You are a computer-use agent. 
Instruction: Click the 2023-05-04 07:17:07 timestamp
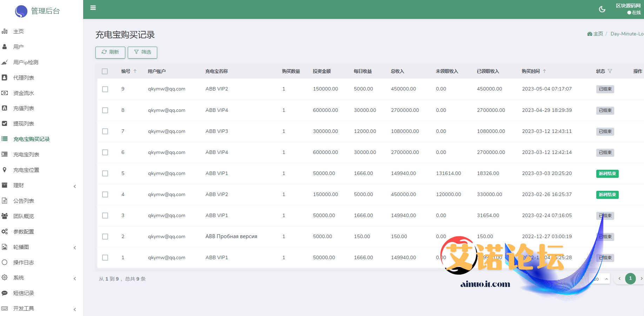(x=547, y=89)
